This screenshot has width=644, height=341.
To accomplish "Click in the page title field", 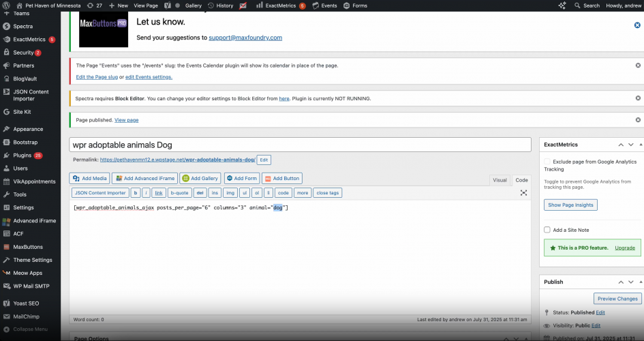I will [x=301, y=145].
